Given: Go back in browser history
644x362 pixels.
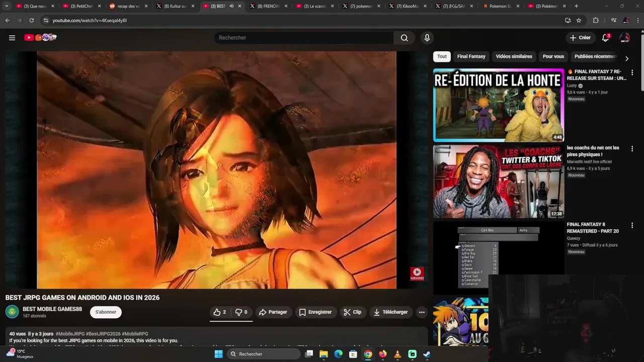Looking at the screenshot, I should point(7,21).
